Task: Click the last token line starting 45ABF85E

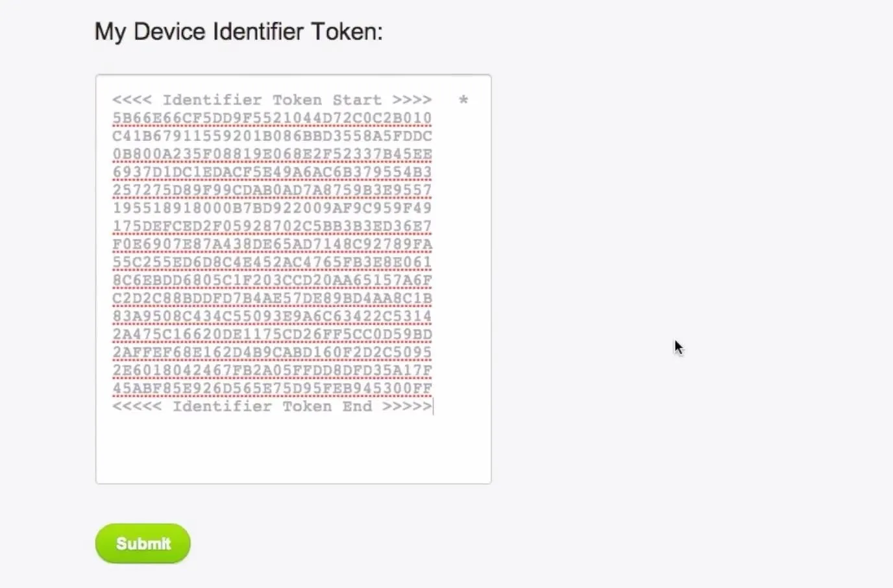Action: point(272,388)
